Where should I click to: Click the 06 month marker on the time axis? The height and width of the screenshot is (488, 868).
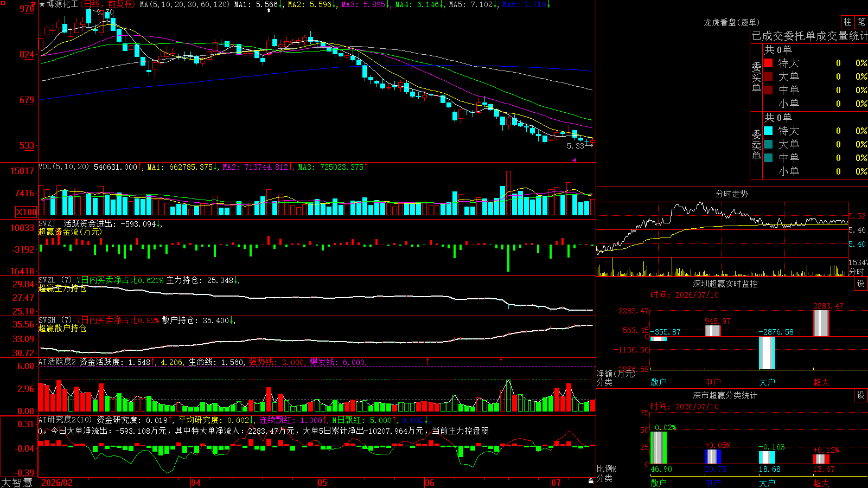430,483
